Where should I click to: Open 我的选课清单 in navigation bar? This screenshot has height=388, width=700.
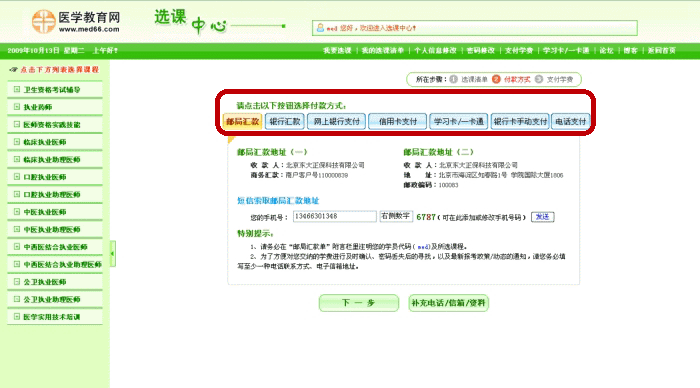coord(383,50)
